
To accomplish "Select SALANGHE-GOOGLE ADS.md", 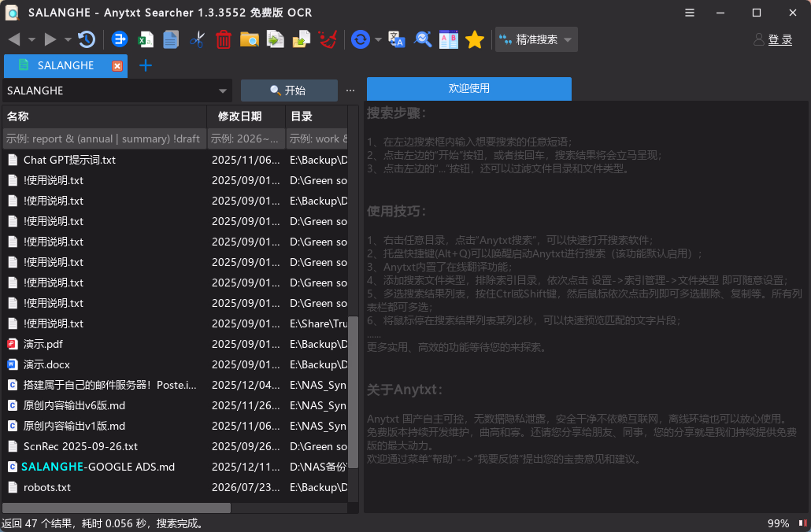I will pyautogui.click(x=176, y=467).
